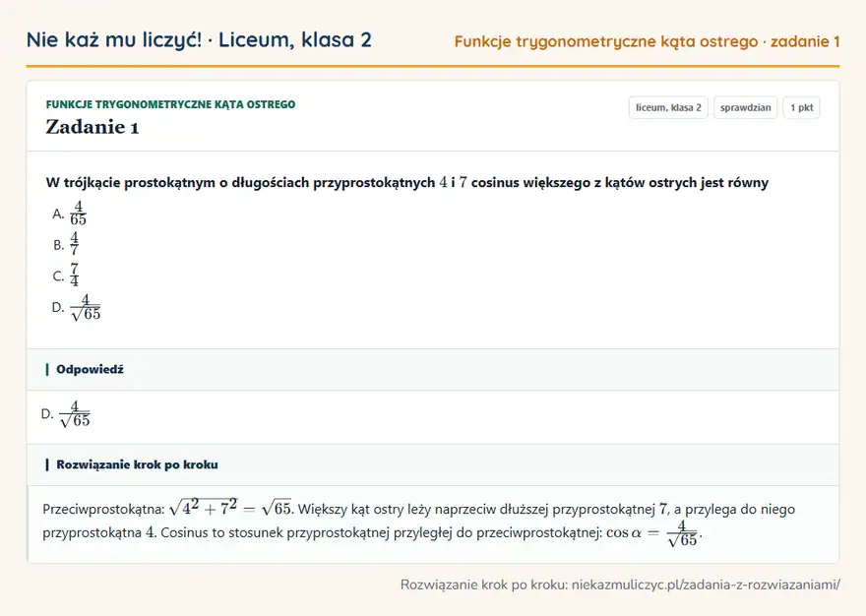Click the 'Zadanie 1' title
This screenshot has height=616, width=866.
click(x=93, y=127)
